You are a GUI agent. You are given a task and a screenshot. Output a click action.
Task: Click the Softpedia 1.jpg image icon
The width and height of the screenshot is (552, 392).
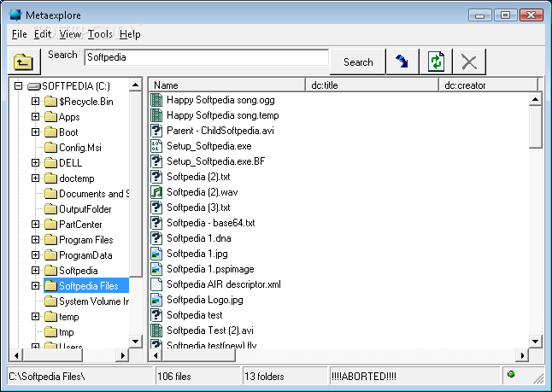(x=156, y=254)
